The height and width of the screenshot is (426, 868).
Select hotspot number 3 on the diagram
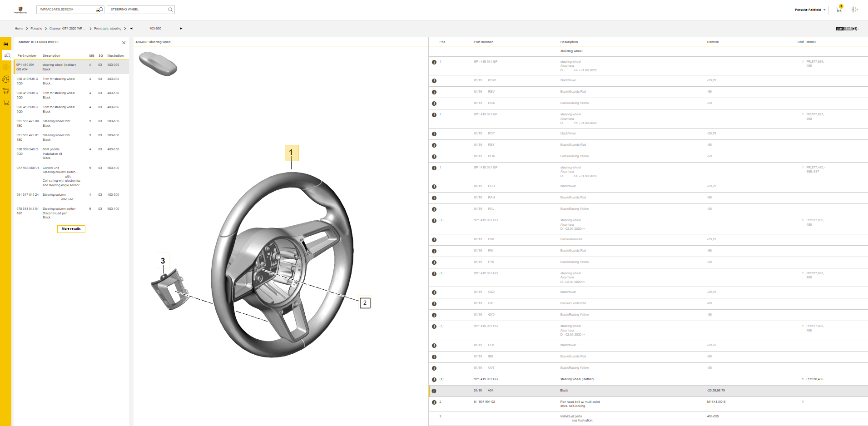pyautogui.click(x=163, y=261)
